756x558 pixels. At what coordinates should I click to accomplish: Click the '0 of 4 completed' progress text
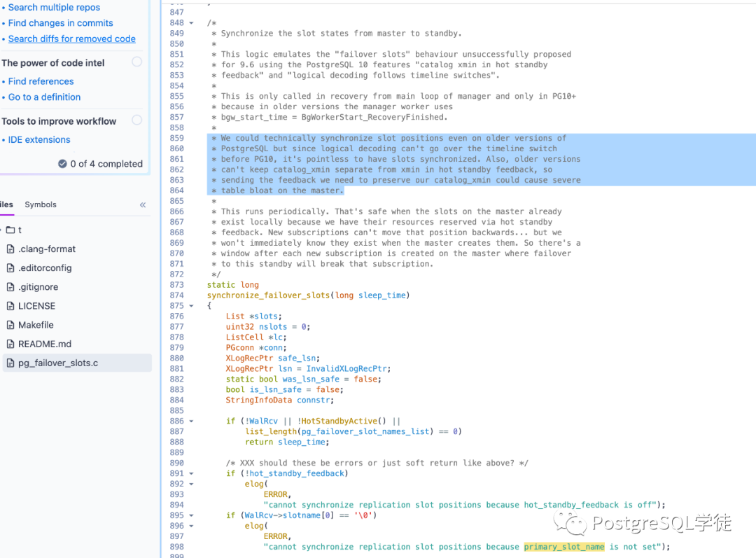point(106,164)
